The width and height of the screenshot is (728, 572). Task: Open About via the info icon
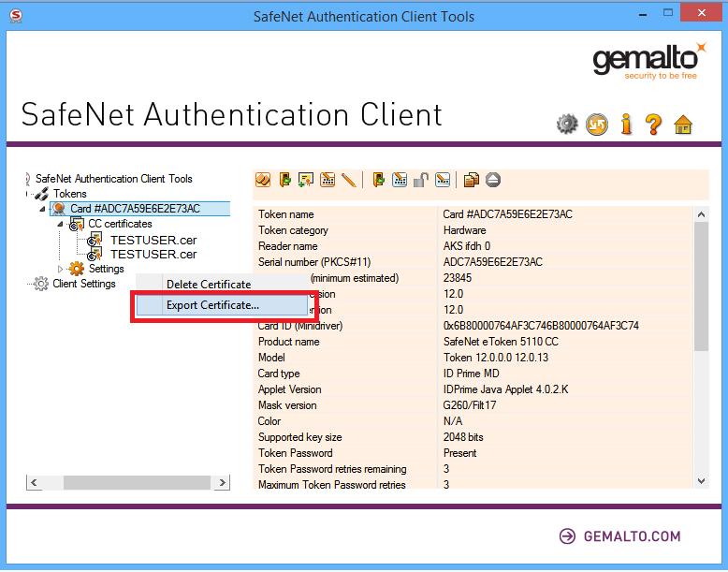point(626,125)
